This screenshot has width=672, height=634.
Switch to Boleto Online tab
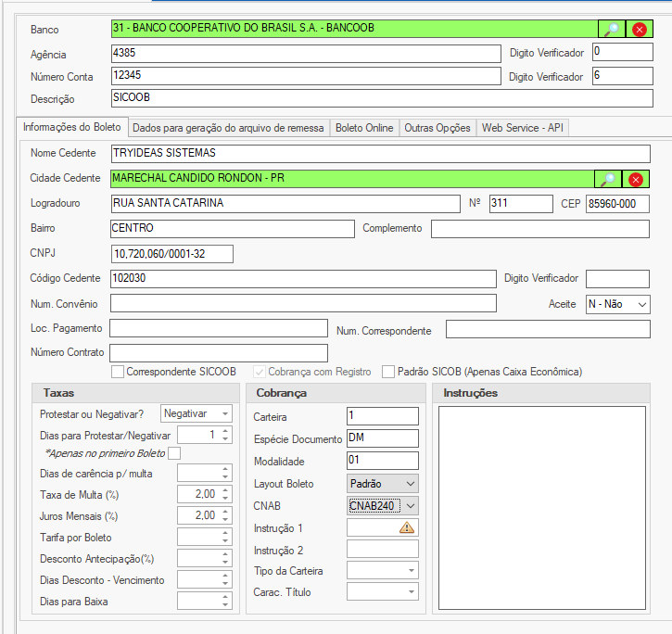tap(364, 128)
